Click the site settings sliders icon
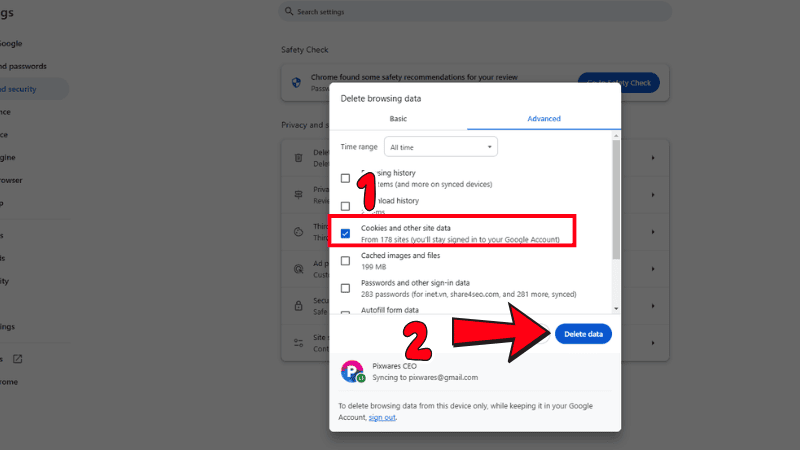The width and height of the screenshot is (800, 450). point(298,343)
